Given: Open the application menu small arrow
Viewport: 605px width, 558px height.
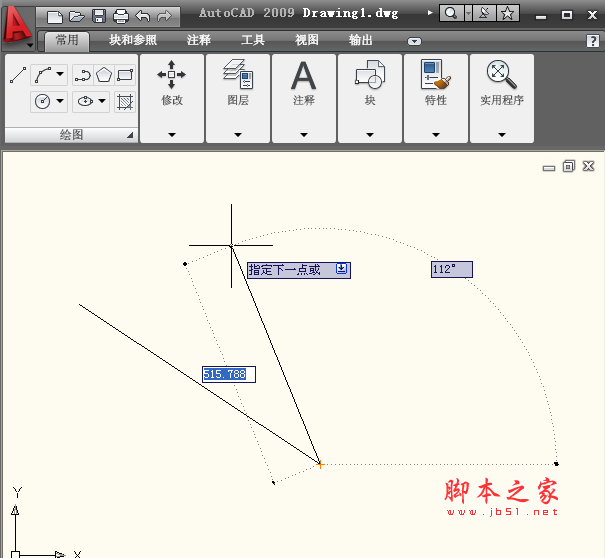Looking at the screenshot, I should [x=30, y=45].
